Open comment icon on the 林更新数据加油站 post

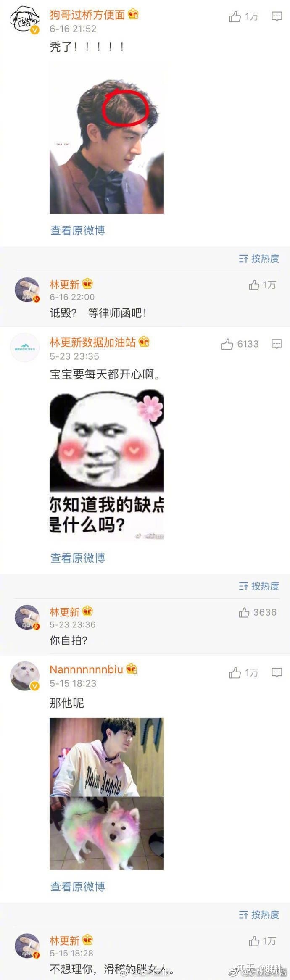pos(277,344)
